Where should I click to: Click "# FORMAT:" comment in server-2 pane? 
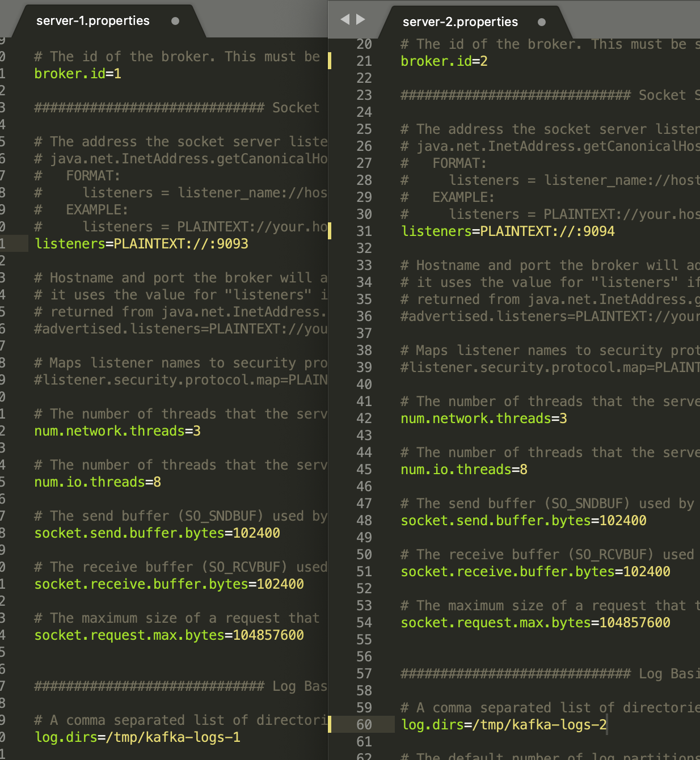coord(444,163)
